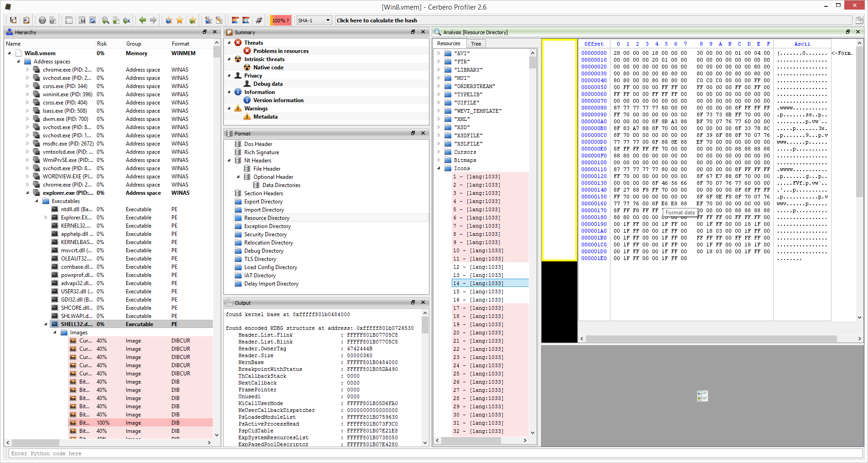Sort hierarchy by Group column header

146,43
